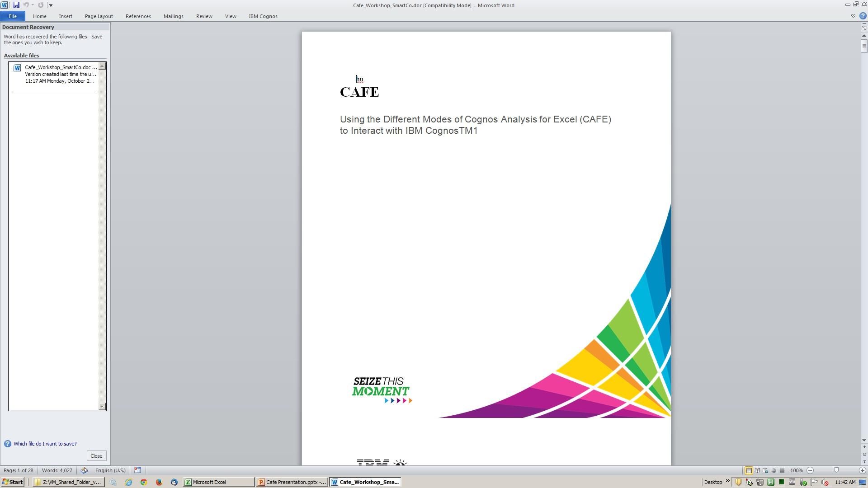Click the Action Center flag tray icon
Viewport: 868px width, 488px height.
click(814, 482)
